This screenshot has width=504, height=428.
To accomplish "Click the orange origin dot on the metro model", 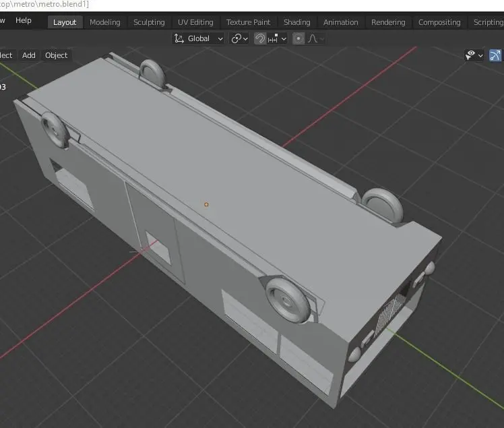I will point(206,204).
